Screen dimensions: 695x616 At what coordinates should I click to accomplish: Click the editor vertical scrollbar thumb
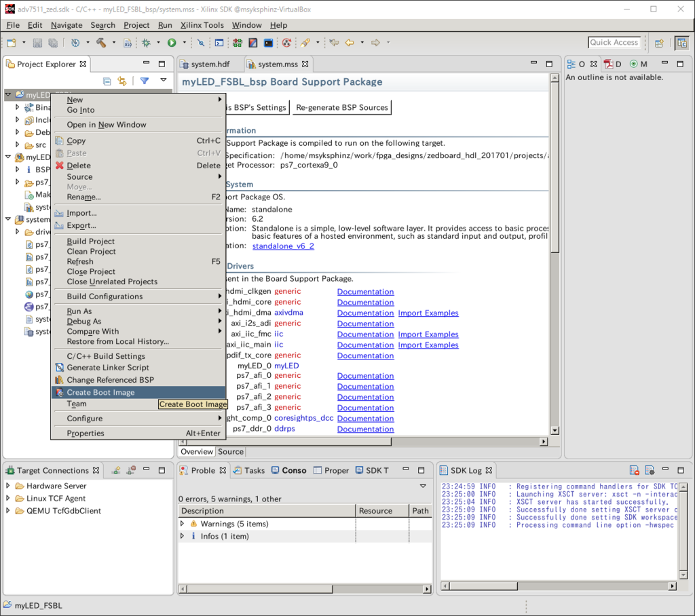[555, 167]
